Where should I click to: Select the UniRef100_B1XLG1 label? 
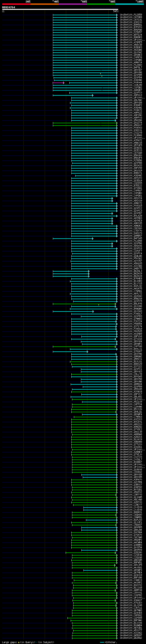(131, 361)
